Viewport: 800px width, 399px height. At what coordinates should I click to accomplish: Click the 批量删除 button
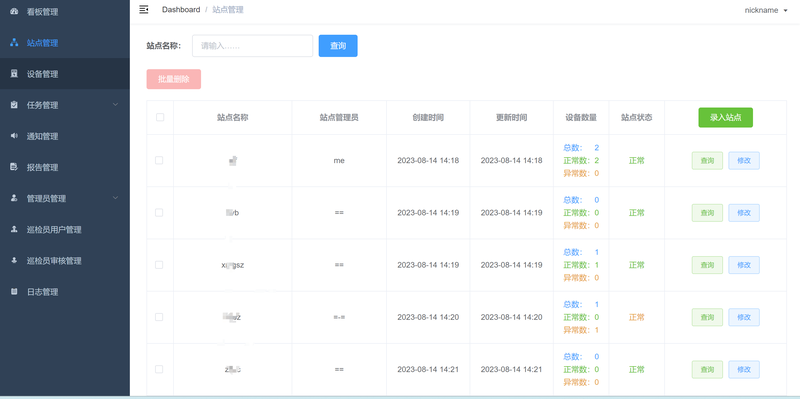173,79
